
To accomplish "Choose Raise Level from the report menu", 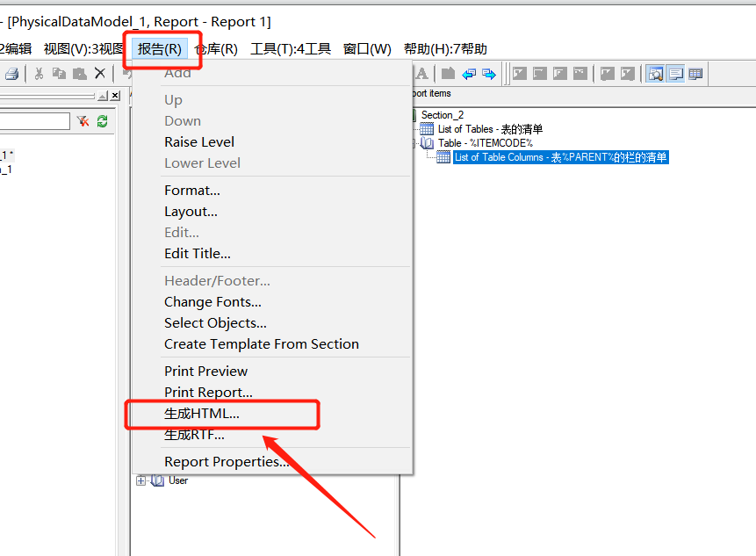I will coord(272,141).
